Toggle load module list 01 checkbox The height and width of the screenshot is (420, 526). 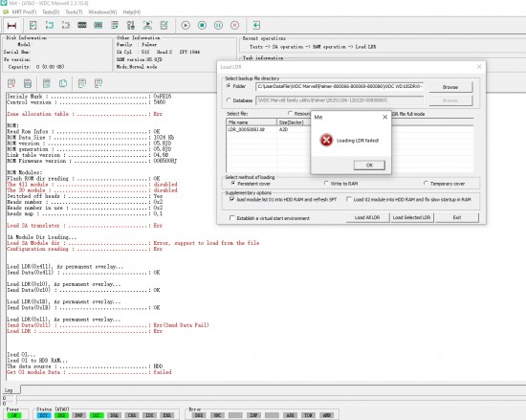point(231,199)
